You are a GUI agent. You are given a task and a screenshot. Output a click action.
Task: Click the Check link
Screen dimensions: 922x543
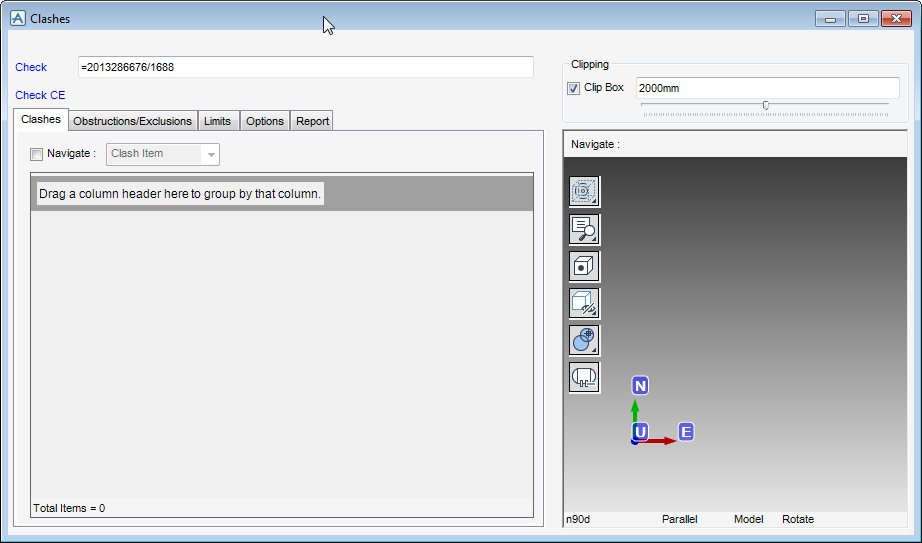tap(31, 67)
